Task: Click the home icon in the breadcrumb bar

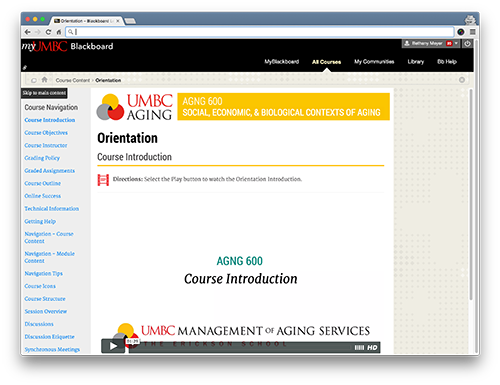Action: coord(44,80)
